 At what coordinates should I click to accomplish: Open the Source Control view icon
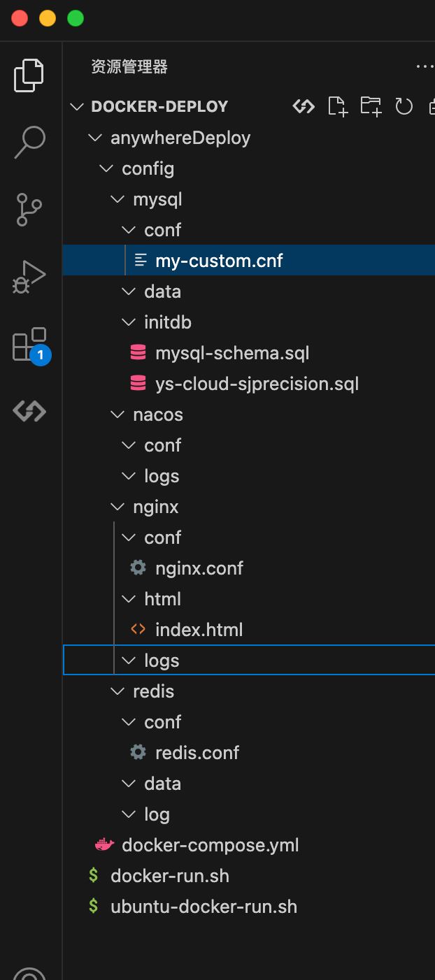click(x=30, y=210)
